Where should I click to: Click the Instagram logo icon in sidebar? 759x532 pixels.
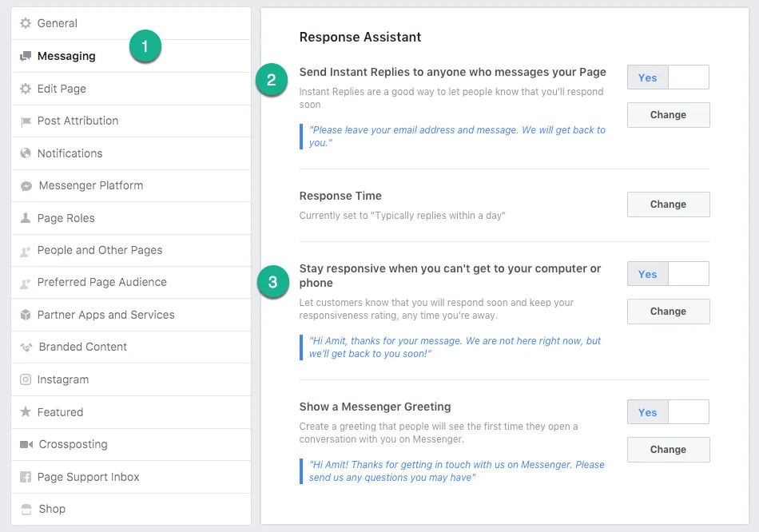pos(26,379)
